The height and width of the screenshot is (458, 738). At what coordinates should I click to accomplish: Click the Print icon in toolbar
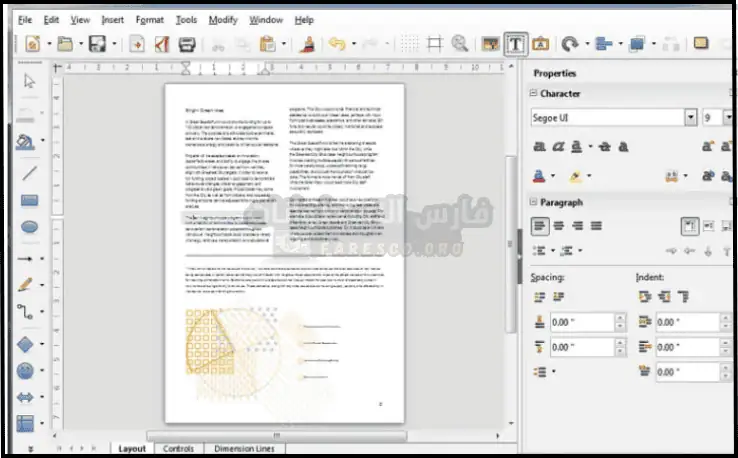(186, 44)
